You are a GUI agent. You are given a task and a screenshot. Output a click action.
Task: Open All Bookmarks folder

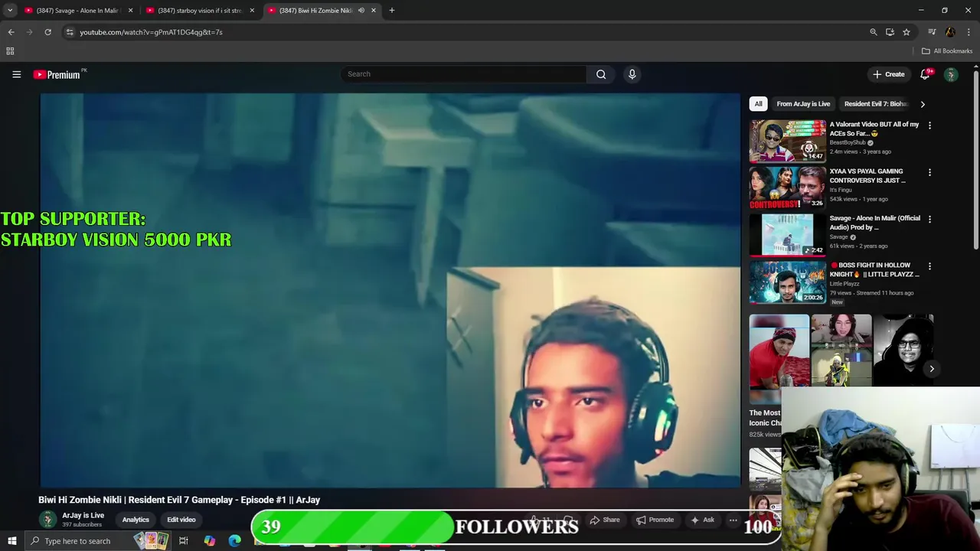pyautogui.click(x=947, y=51)
